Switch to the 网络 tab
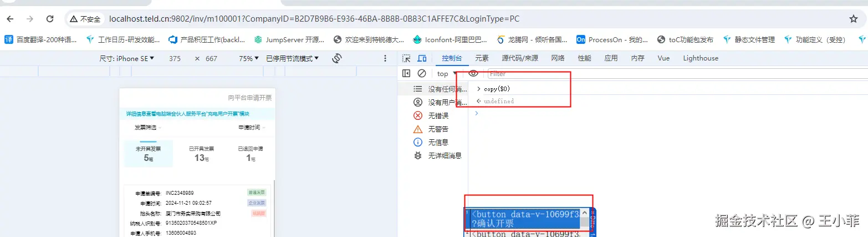Screen dimensions: 868x237 coord(558,58)
